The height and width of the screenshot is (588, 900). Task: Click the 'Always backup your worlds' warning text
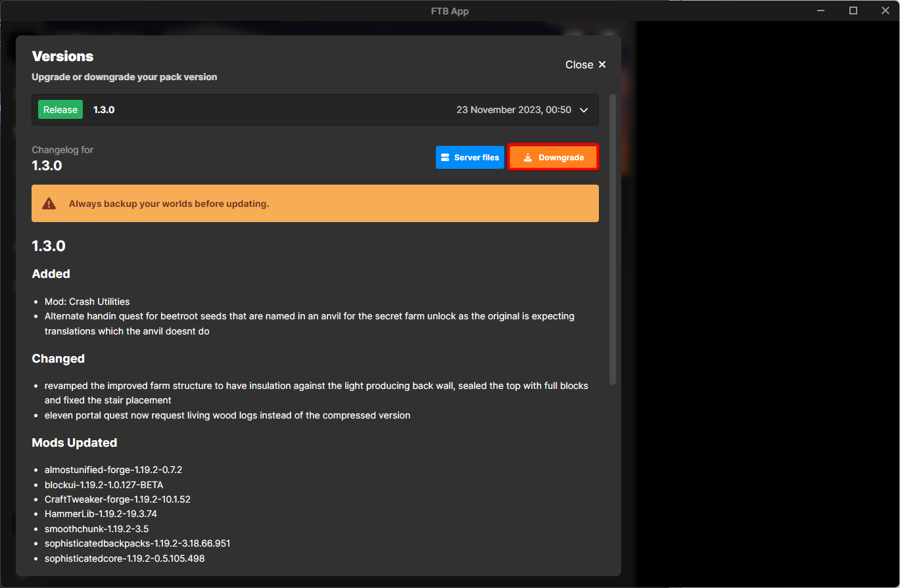(169, 204)
